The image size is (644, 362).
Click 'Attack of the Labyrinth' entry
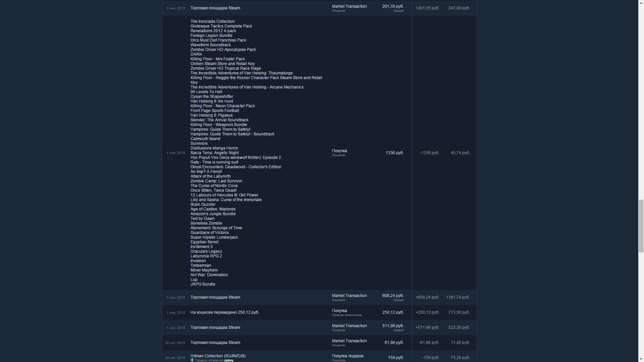pos(211,176)
